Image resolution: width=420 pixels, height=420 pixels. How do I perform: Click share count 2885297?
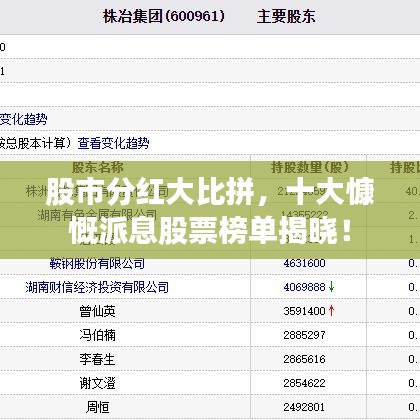click(x=304, y=335)
